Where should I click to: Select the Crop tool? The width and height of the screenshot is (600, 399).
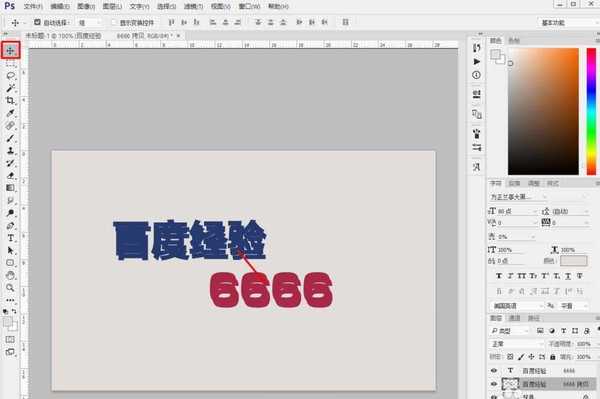coord(10,101)
